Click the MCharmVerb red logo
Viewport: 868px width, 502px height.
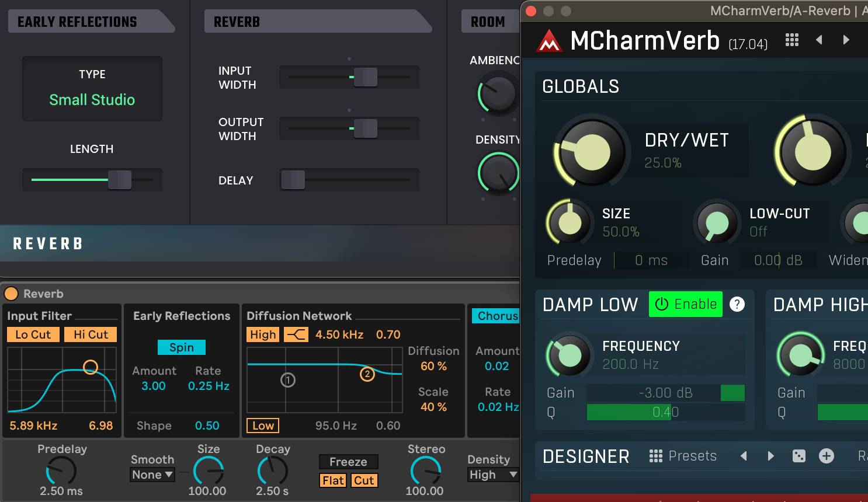pos(549,41)
